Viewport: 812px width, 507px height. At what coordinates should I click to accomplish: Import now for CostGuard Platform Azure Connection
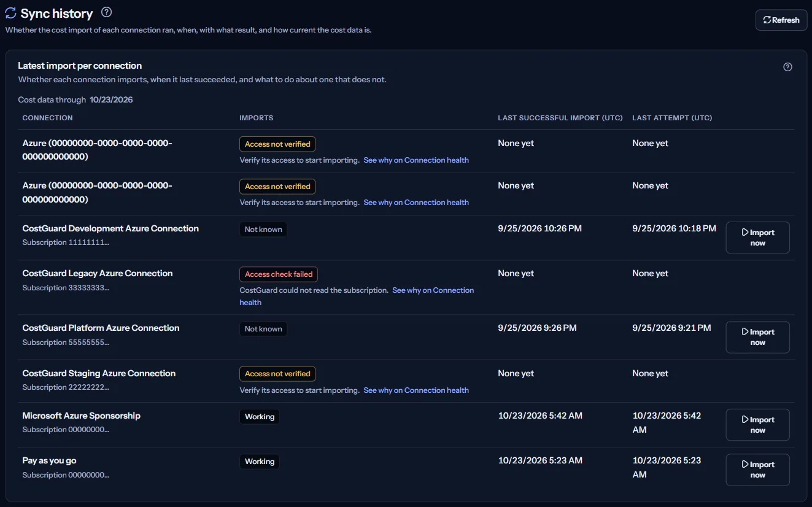pyautogui.click(x=757, y=337)
